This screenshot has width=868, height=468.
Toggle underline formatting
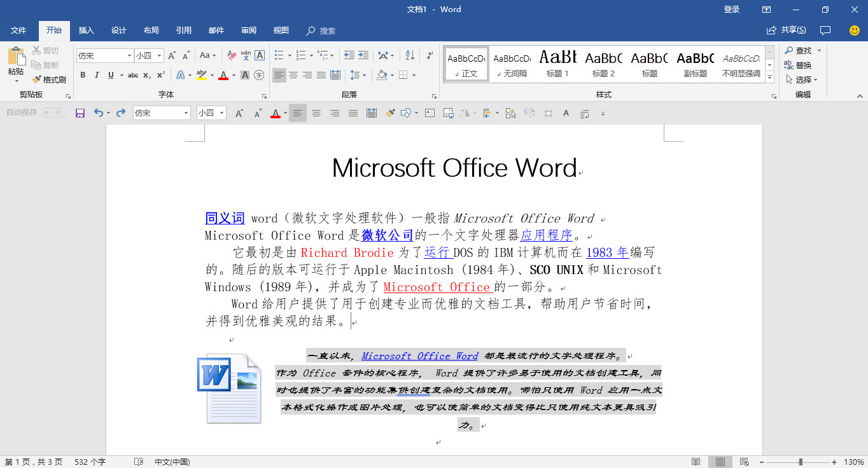pyautogui.click(x=111, y=75)
